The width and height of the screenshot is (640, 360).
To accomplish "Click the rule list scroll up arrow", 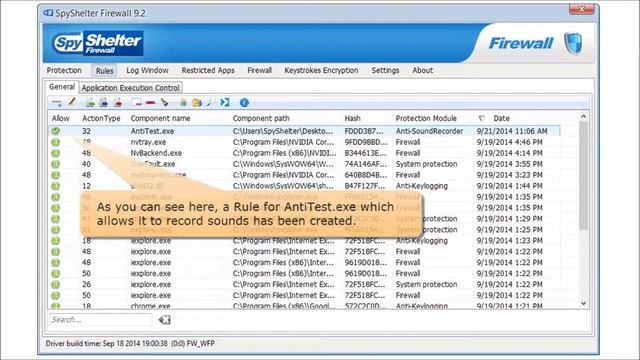I will pyautogui.click(x=584, y=117).
